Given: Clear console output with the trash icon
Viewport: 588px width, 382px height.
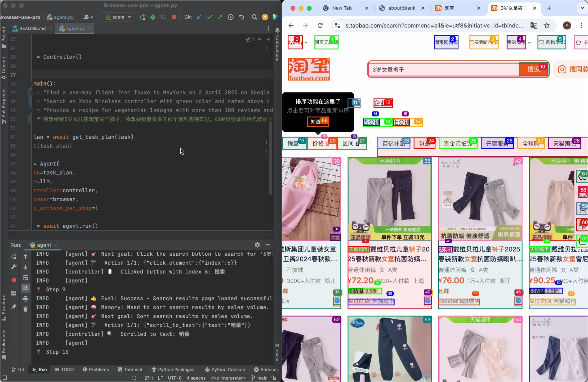Looking at the screenshot, I should [x=25, y=309].
